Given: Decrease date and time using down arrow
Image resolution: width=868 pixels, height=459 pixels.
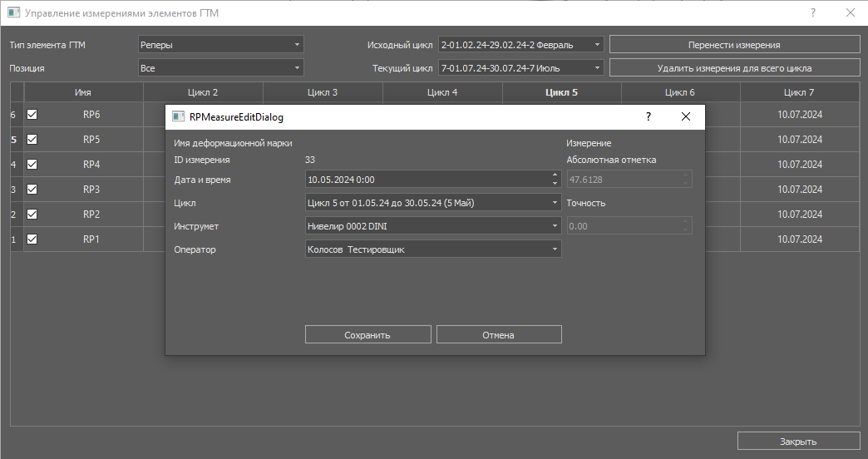Looking at the screenshot, I should 555,183.
